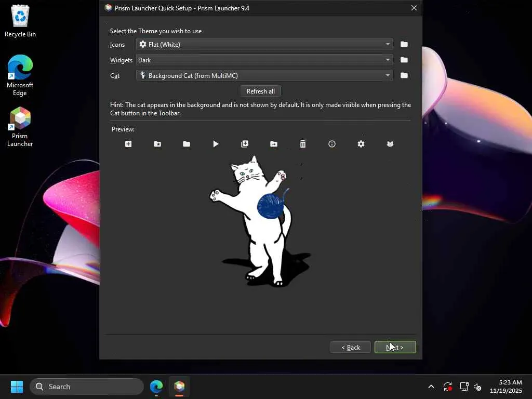Click the 'Preview:' label

click(123, 129)
